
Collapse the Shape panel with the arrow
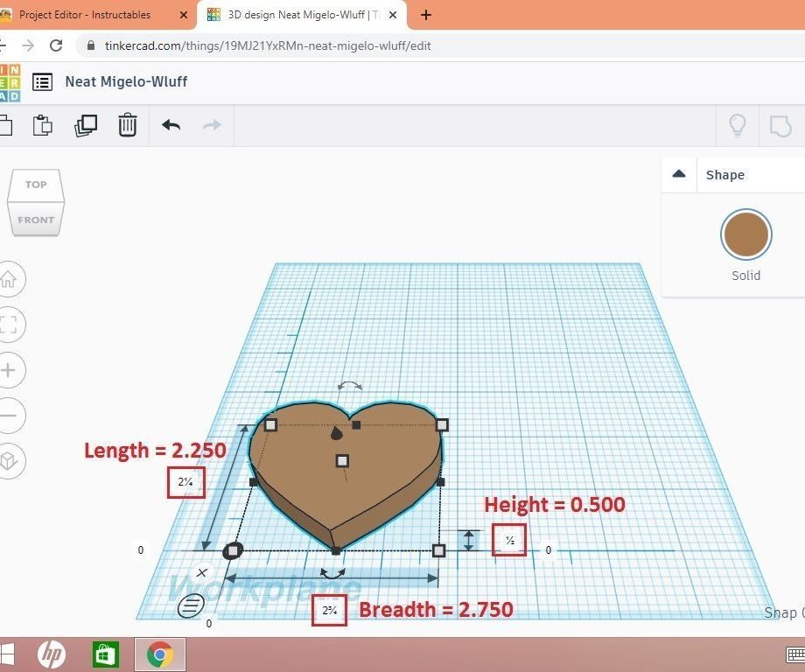tap(679, 174)
